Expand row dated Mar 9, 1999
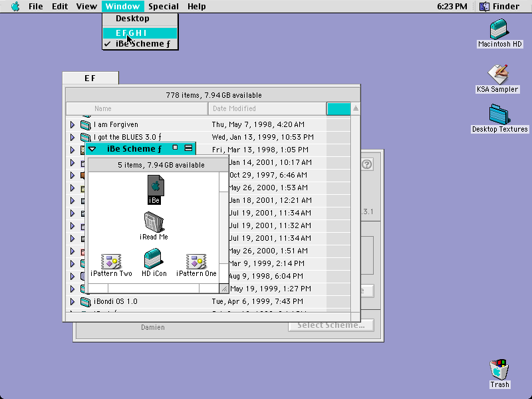The image size is (532, 399). [x=72, y=263]
